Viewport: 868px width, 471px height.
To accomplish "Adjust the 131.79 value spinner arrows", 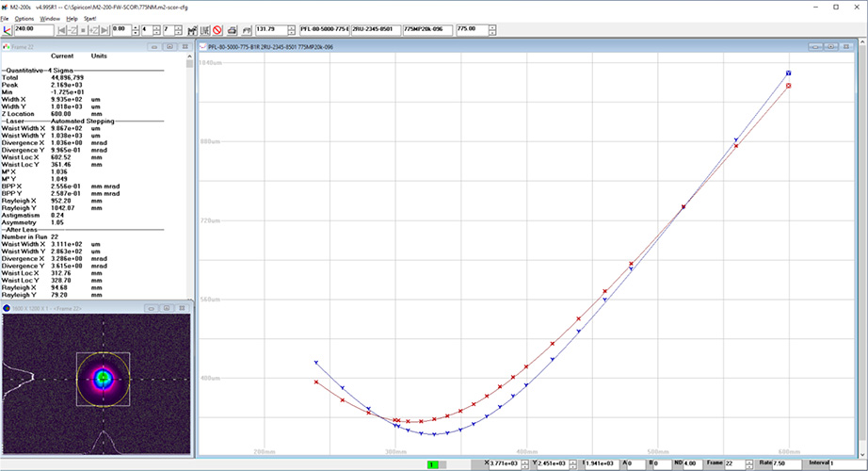I will tap(290, 30).
